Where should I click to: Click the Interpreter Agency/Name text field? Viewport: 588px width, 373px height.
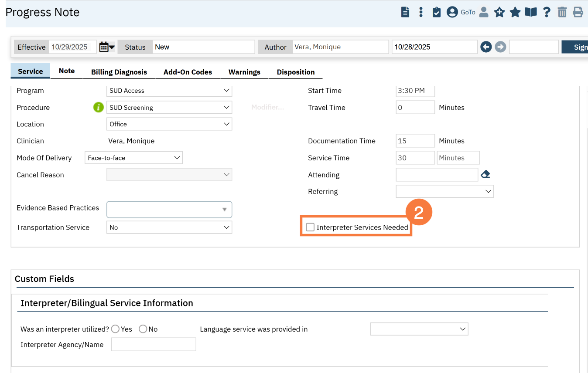click(x=154, y=345)
